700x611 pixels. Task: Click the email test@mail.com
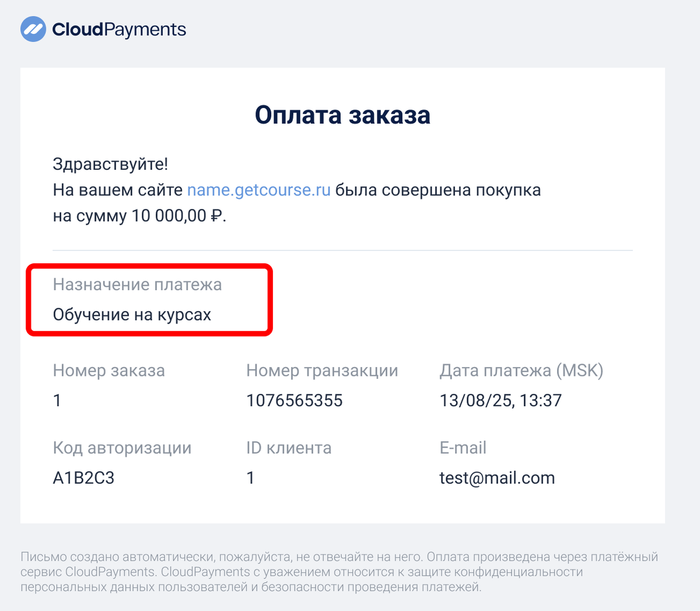click(497, 479)
